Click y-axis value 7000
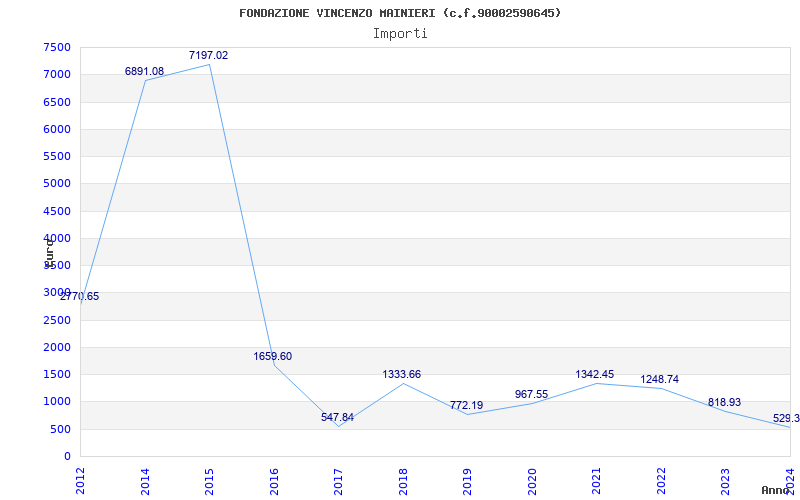Viewport: 800px width, 500px height. click(57, 74)
